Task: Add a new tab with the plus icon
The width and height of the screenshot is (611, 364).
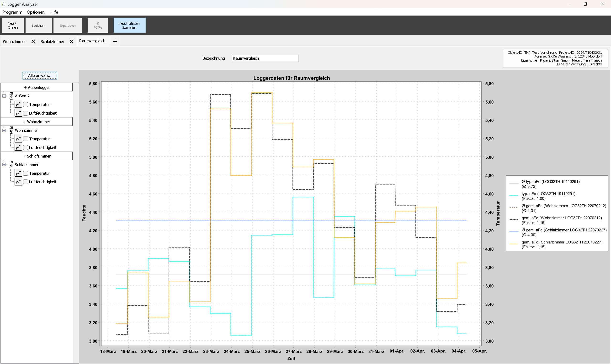Action: point(115,42)
